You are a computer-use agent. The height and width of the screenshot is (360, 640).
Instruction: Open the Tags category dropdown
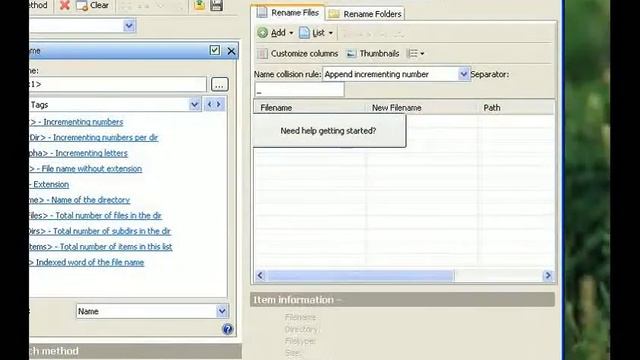tap(195, 105)
